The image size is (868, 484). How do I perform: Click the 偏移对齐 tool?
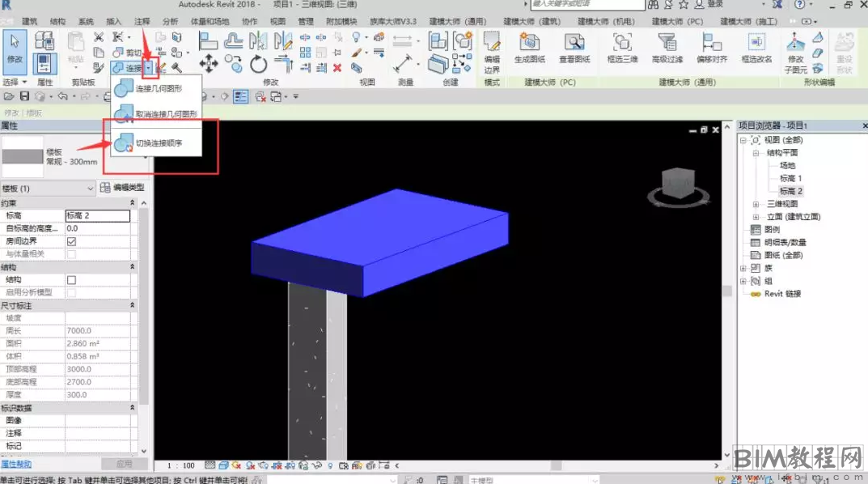pos(712,49)
